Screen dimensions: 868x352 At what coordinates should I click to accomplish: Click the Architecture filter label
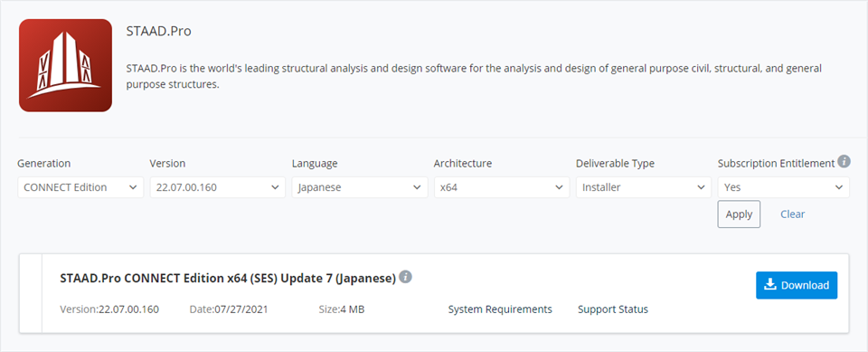pyautogui.click(x=463, y=164)
